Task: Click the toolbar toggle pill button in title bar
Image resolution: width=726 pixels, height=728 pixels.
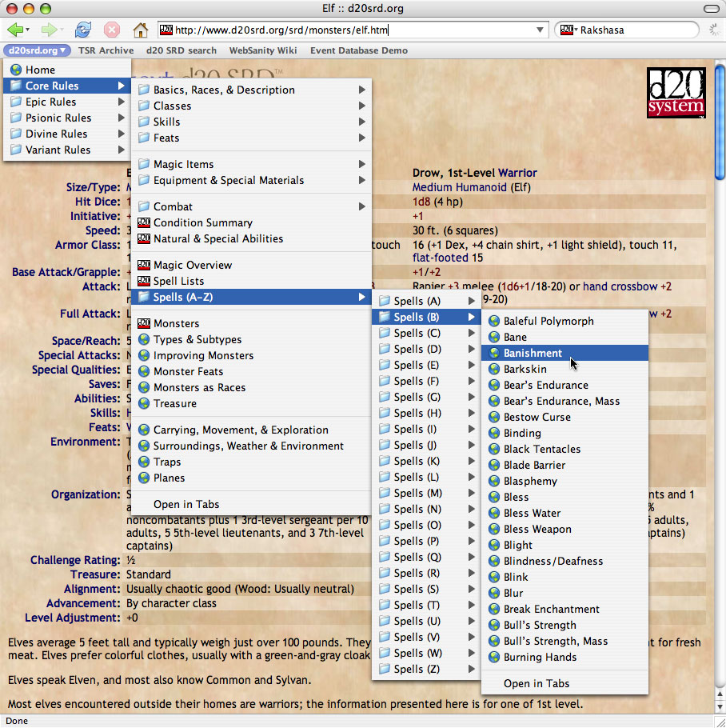Action: pyautogui.click(x=711, y=9)
